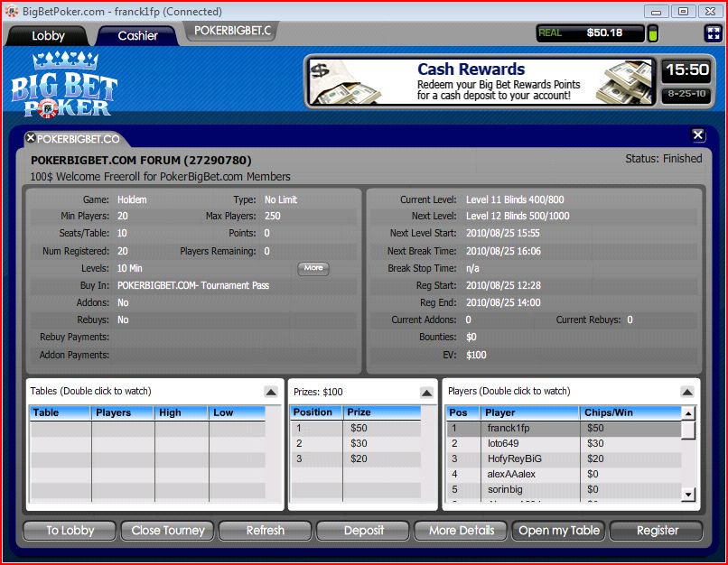Click the Deposit button
The height and width of the screenshot is (565, 728).
coord(363,530)
